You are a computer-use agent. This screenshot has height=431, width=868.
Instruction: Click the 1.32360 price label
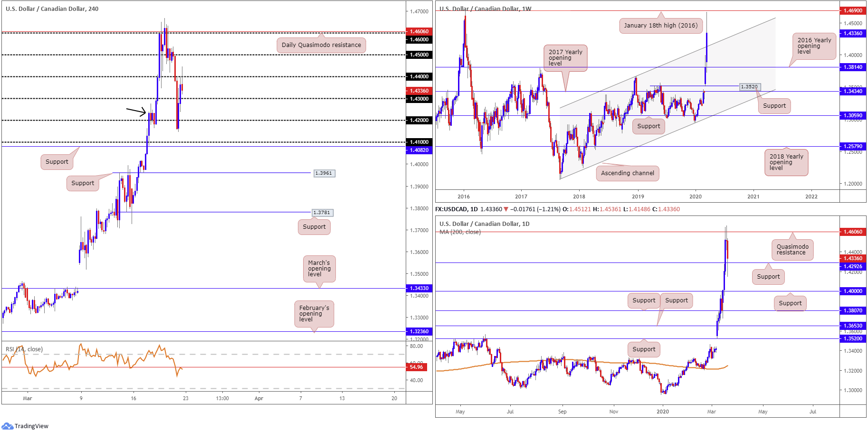(x=419, y=331)
